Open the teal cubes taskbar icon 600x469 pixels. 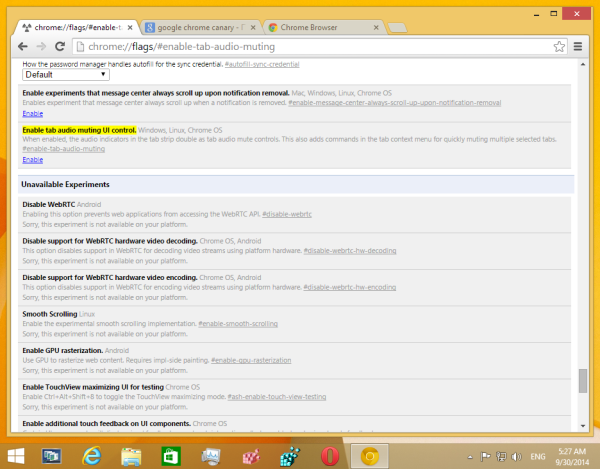click(x=290, y=456)
